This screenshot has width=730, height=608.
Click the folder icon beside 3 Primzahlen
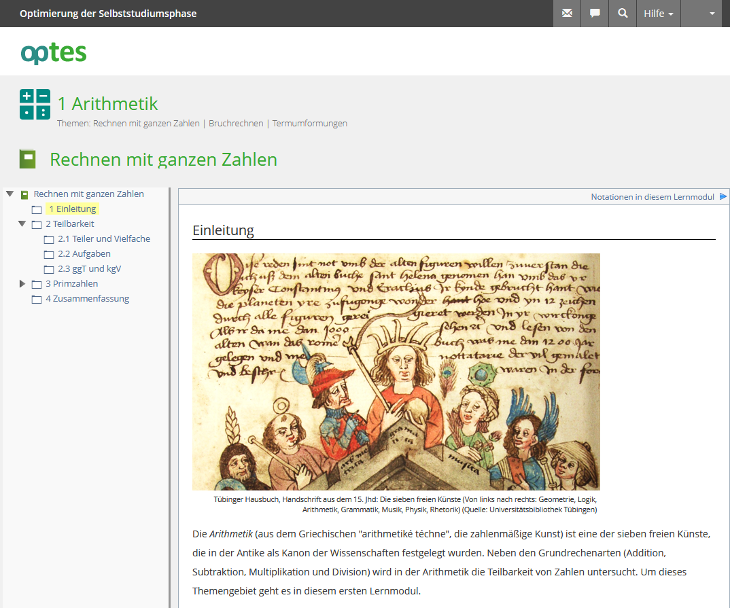(x=37, y=284)
